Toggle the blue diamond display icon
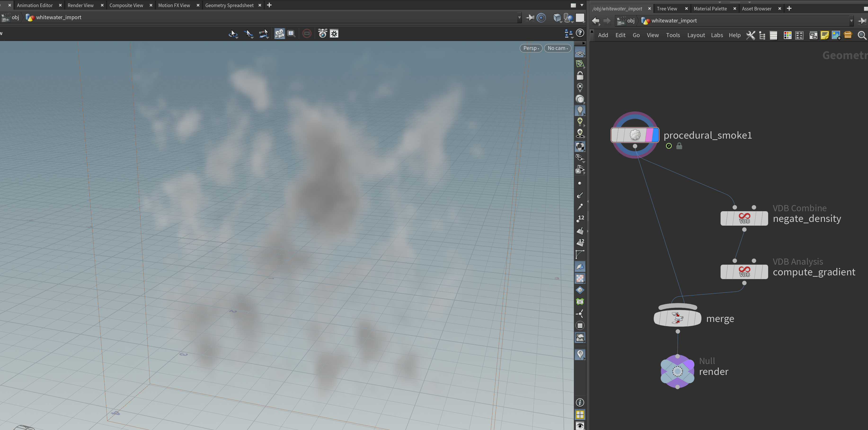 (x=580, y=290)
